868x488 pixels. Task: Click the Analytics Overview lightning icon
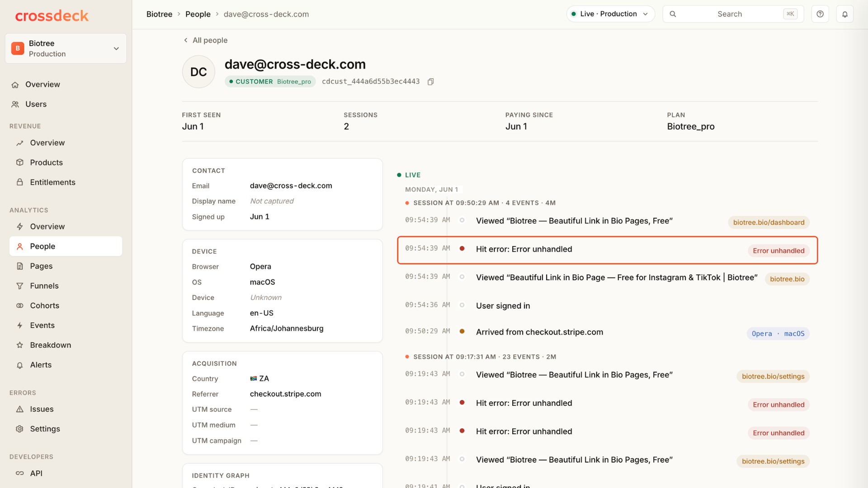(20, 226)
